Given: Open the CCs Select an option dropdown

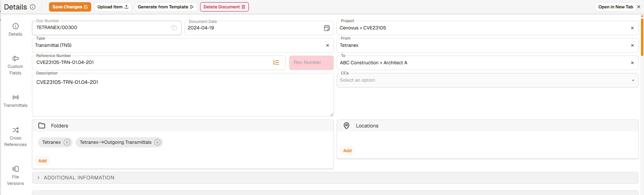Looking at the screenshot, I should (487, 80).
